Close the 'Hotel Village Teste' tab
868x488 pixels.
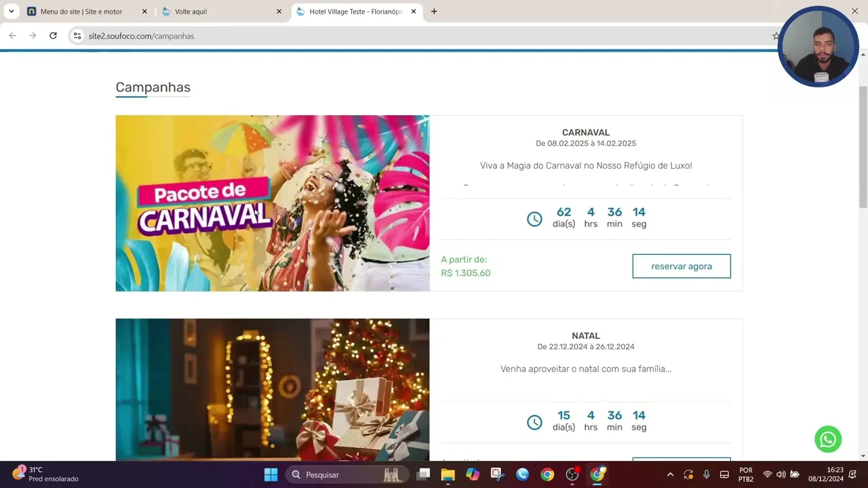point(414,12)
